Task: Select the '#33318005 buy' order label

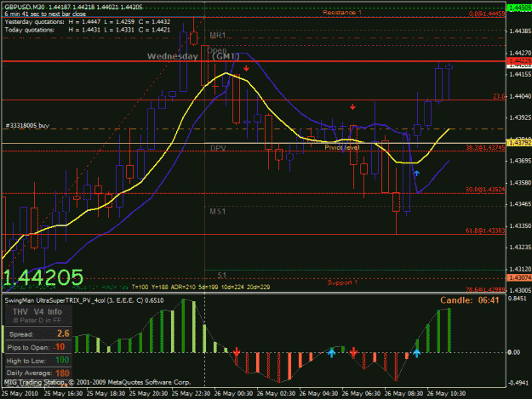Action: (x=27, y=125)
